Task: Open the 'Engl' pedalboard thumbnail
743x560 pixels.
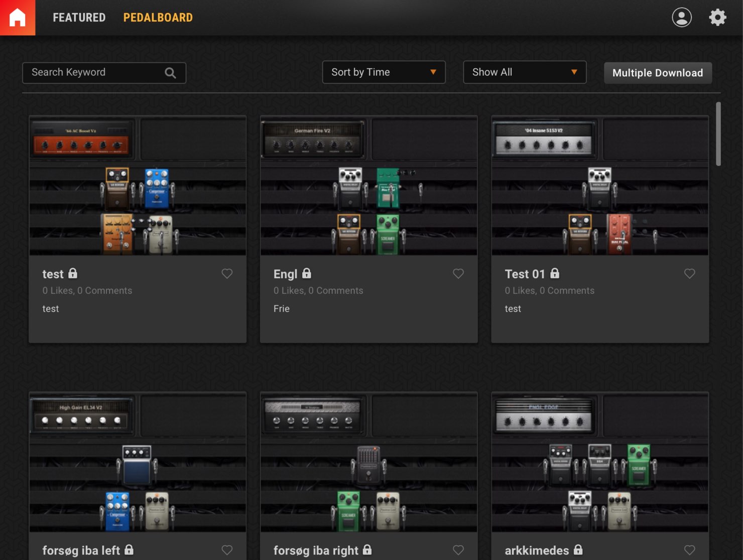Action: tap(369, 186)
